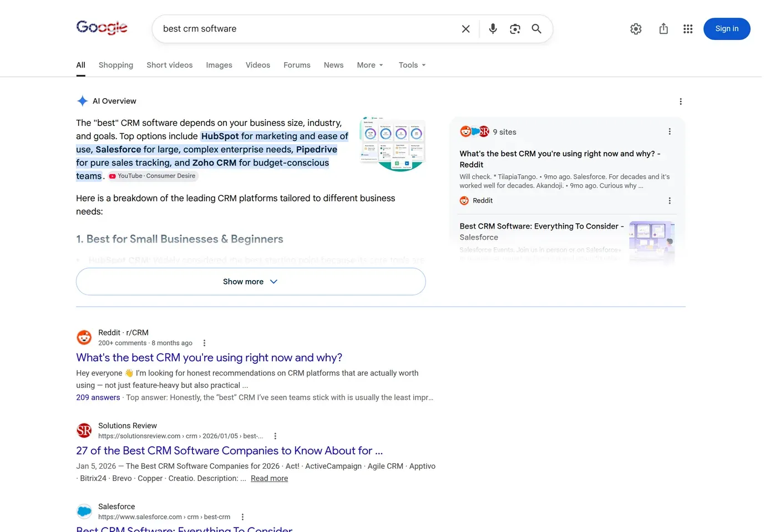Viewport: 770px width, 532px height.
Task: Open the 9 sites panel options menu
Action: click(670, 131)
